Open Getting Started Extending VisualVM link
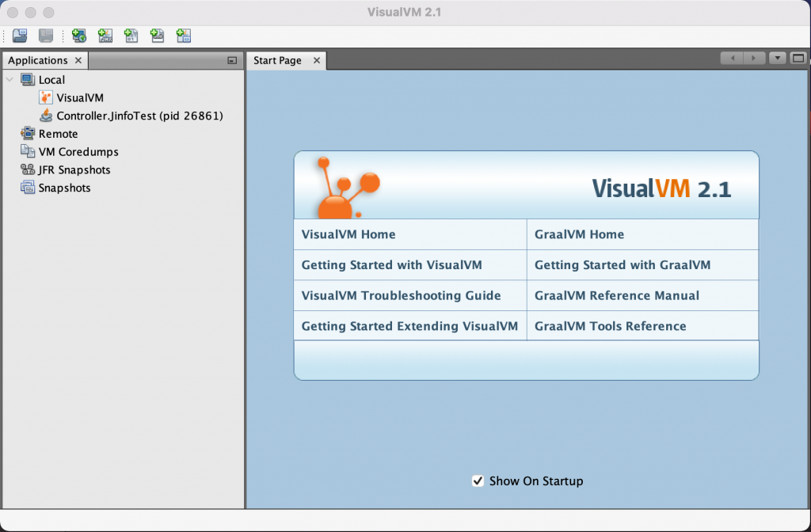 (x=409, y=326)
